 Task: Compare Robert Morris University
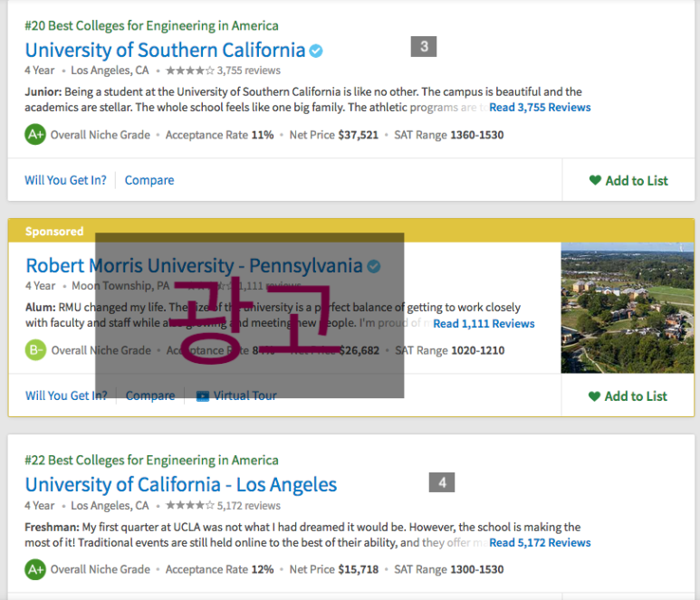(150, 395)
